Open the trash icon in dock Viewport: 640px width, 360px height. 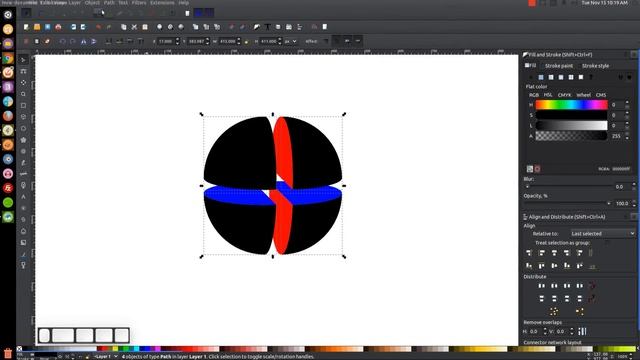8,353
